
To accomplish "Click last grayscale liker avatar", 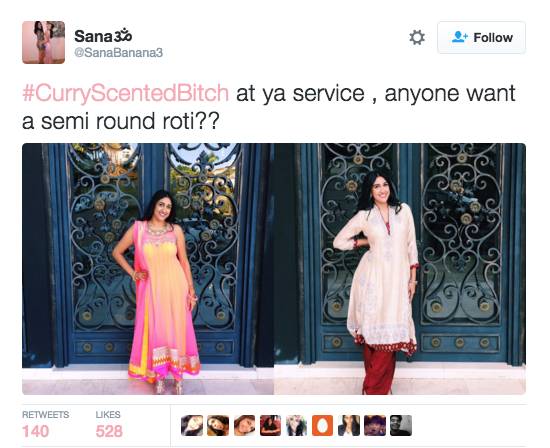I will [401, 426].
